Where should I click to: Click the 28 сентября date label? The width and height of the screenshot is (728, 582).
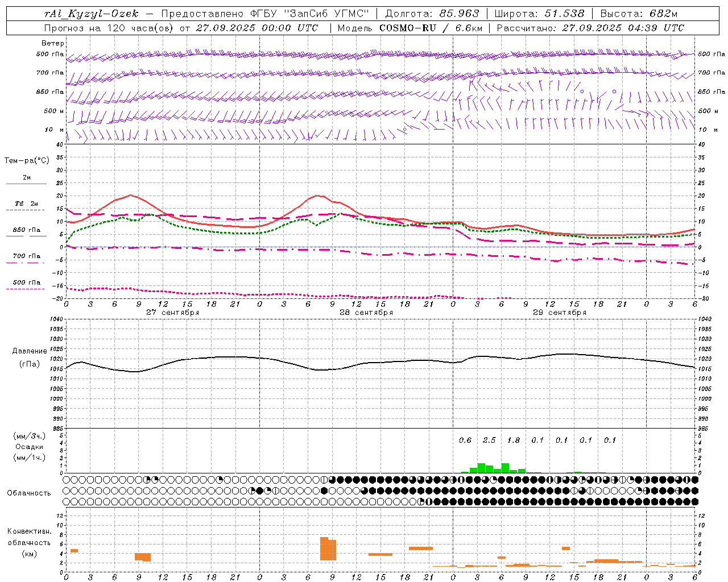366,313
